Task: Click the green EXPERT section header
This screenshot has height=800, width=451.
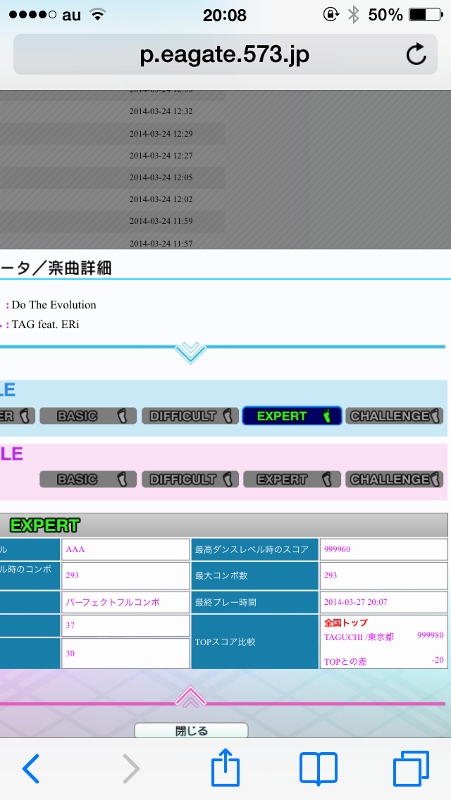Action: 45,526
